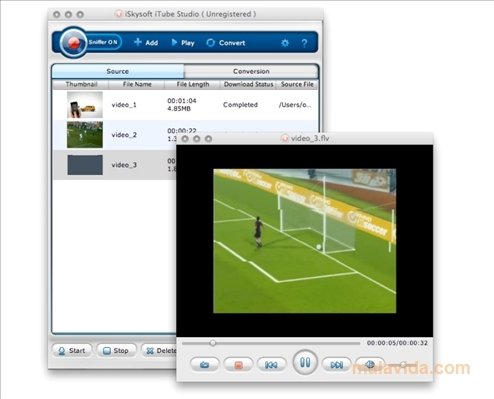Open help with the question mark icon
The width and height of the screenshot is (494, 399).
pyautogui.click(x=304, y=43)
